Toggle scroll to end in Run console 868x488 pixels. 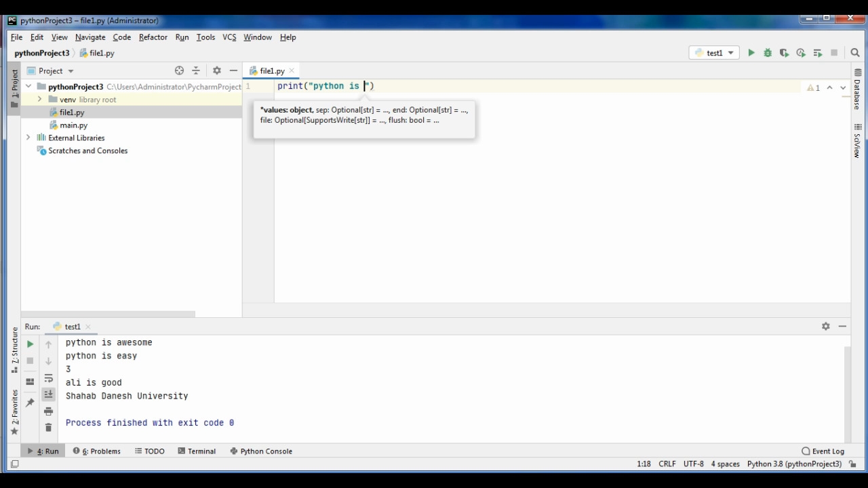pos(48,394)
